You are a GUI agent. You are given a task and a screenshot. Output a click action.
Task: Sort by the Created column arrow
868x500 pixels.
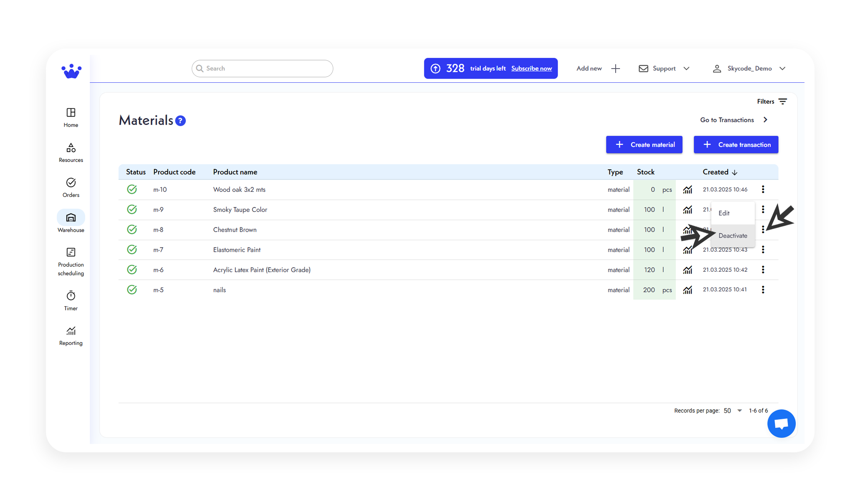735,172
